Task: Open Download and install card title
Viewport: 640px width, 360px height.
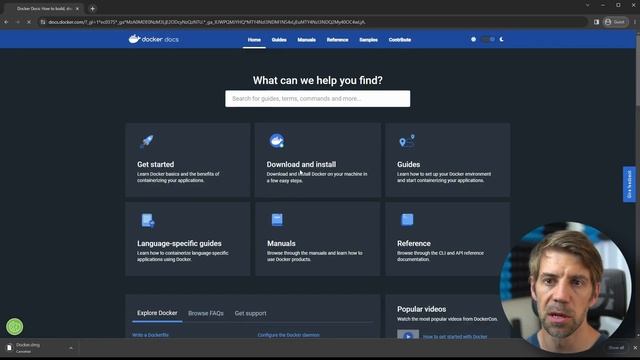Action: point(301,164)
